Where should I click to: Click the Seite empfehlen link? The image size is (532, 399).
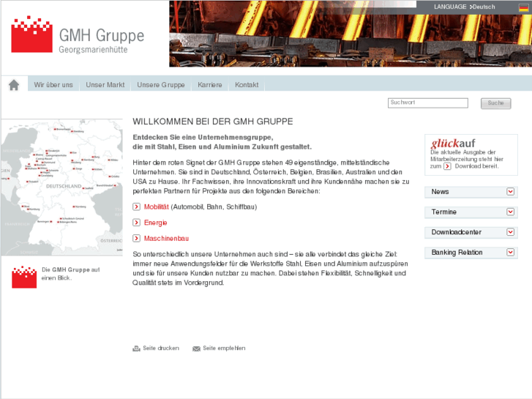click(224, 348)
